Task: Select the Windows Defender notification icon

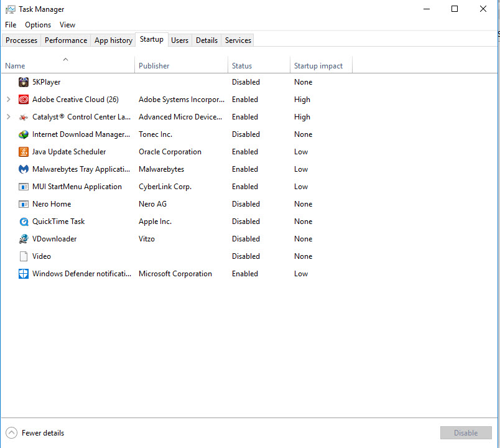Action: [x=24, y=274]
